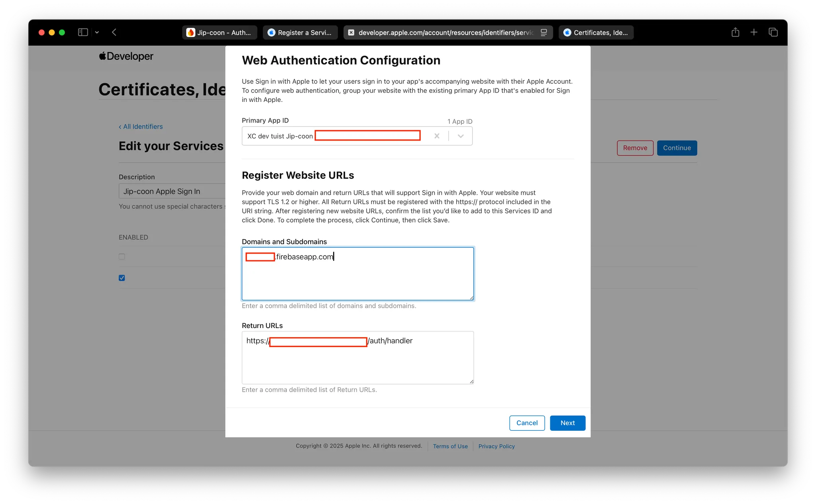Go back with the back arrow
The height and width of the screenshot is (504, 816).
tap(114, 32)
